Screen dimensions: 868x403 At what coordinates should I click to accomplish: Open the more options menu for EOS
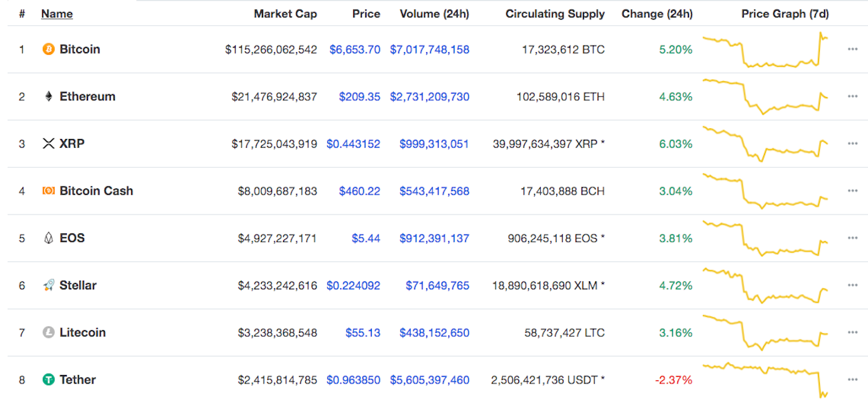coord(852,238)
